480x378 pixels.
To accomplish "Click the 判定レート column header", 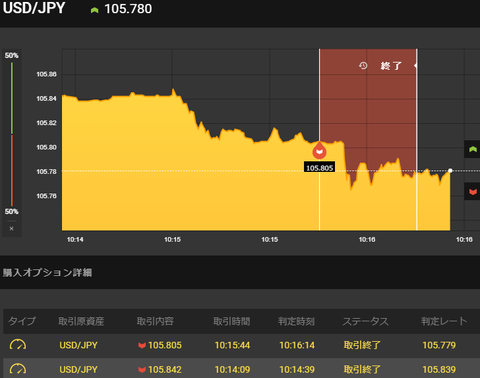I will point(444,321).
